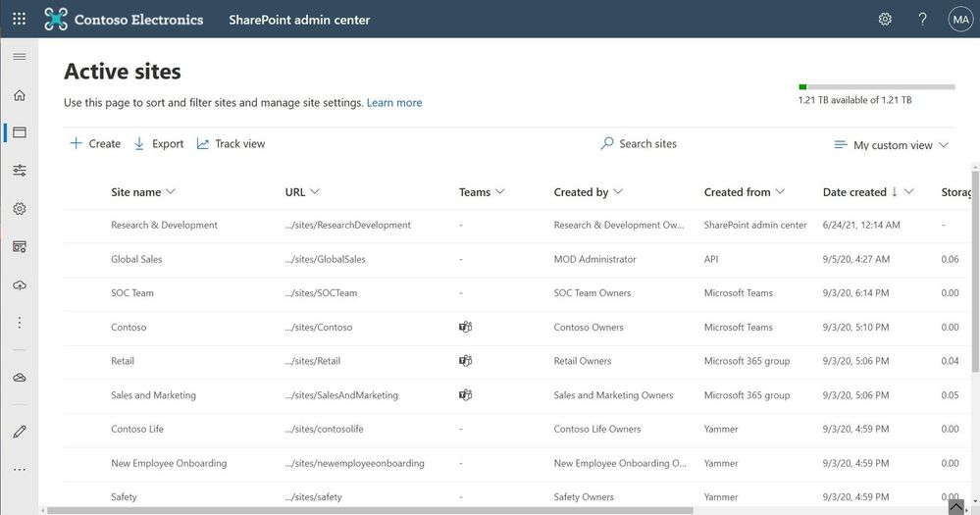Open the app launcher waffle menu

coord(19,19)
